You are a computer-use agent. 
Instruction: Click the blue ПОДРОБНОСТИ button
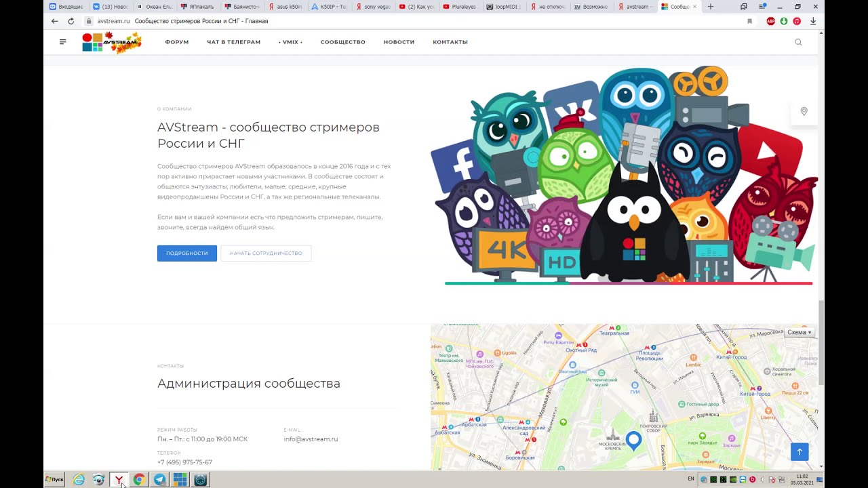[187, 253]
